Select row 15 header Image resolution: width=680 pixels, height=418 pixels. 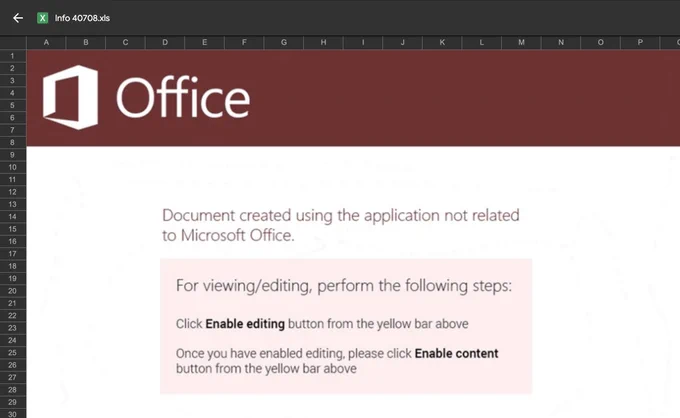click(x=13, y=229)
